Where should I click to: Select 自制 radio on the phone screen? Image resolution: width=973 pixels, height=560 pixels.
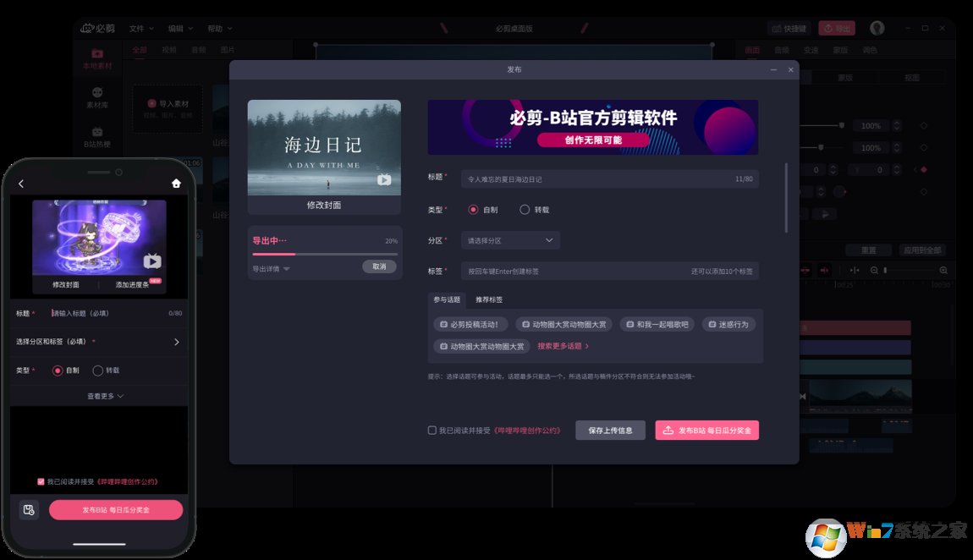pyautogui.click(x=58, y=371)
